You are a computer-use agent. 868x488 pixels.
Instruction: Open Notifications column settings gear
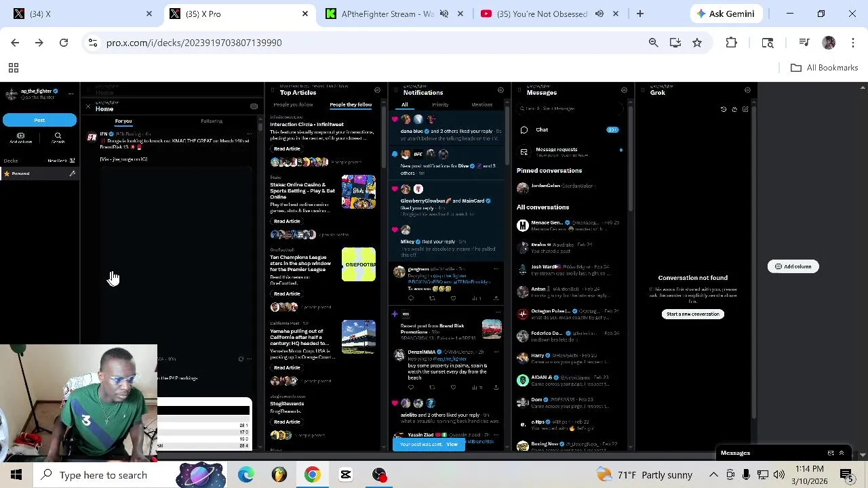501,90
